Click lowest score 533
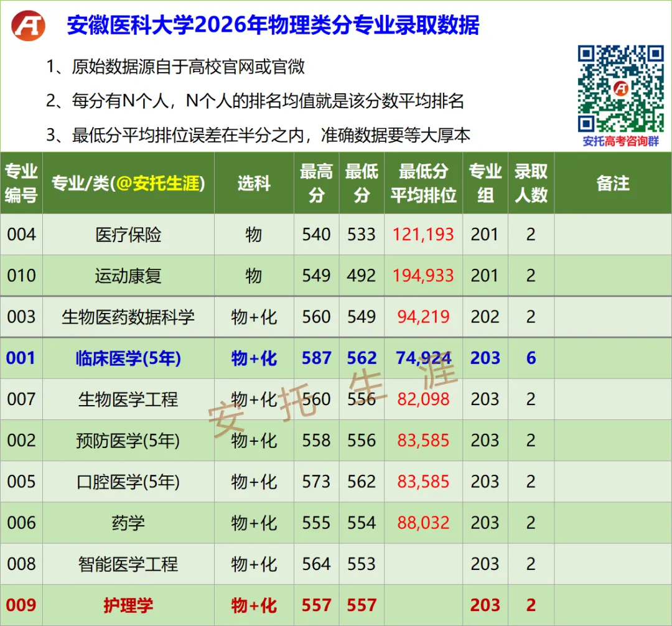This screenshot has height=626, width=672. [x=362, y=235]
